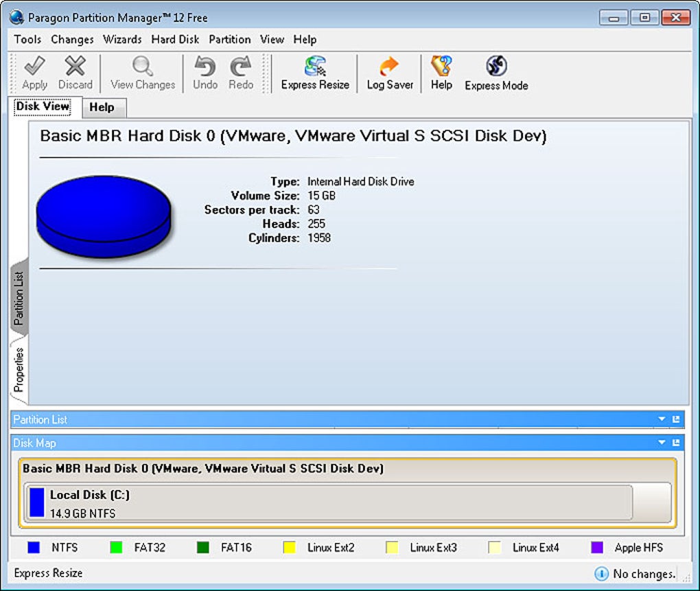Open the Tools menu

click(x=27, y=39)
